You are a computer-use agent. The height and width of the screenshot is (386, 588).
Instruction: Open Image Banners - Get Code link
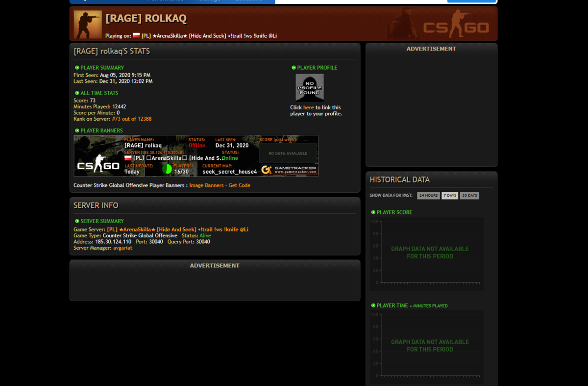coord(220,185)
